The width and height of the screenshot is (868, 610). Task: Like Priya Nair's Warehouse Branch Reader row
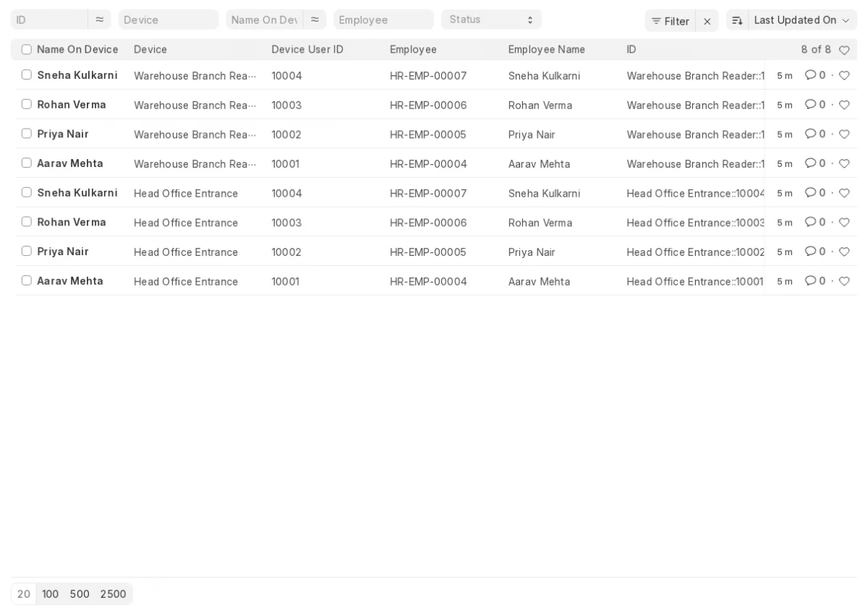(844, 134)
